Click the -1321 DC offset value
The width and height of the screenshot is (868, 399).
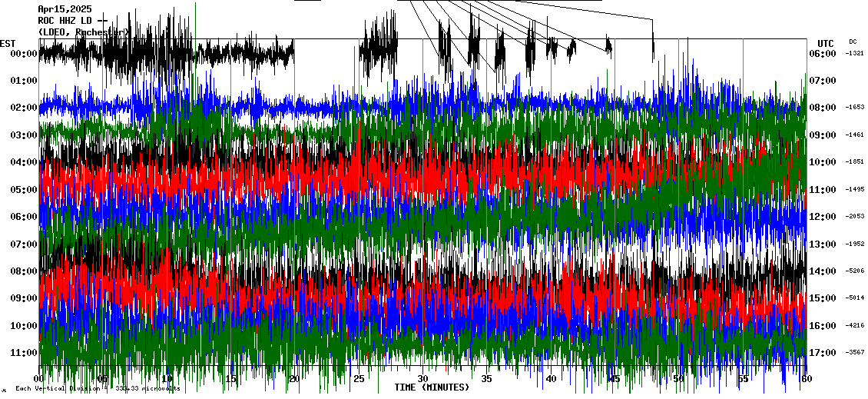(x=855, y=54)
